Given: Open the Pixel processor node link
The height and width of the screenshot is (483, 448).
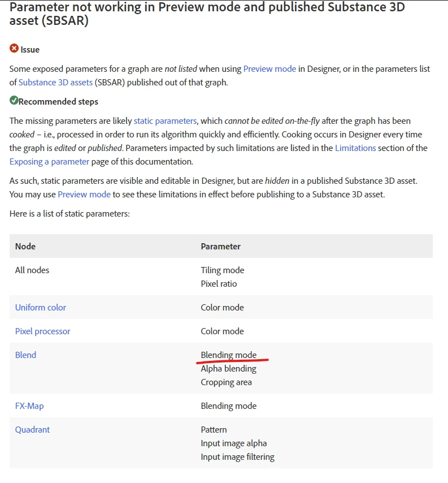Looking at the screenshot, I should 43,331.
